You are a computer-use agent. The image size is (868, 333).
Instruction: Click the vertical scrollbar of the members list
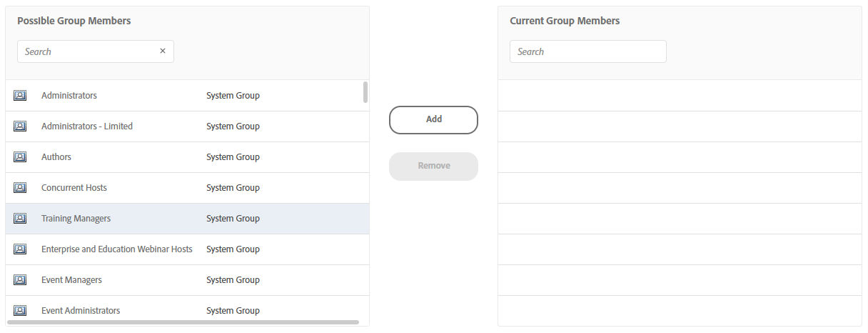[365, 92]
